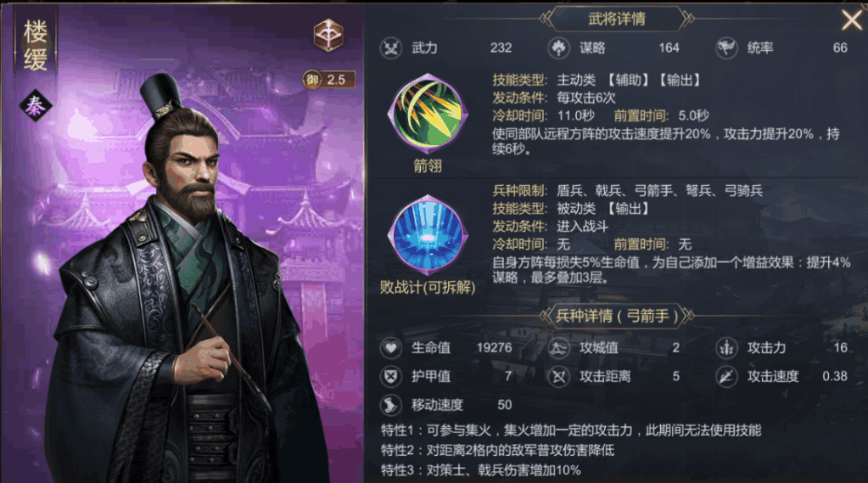The height and width of the screenshot is (483, 868).
Task: Select the 兵种详情（弓箭手）section header
Action: click(617, 317)
